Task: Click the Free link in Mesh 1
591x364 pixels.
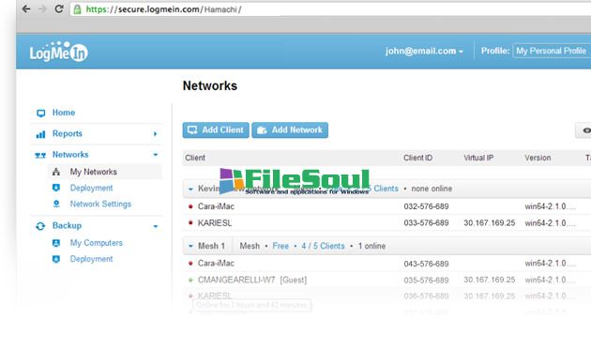Action: click(280, 246)
